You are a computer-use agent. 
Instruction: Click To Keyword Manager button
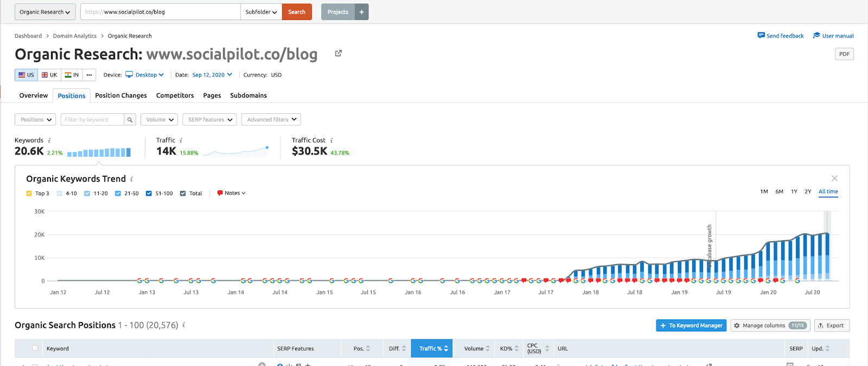tap(691, 325)
